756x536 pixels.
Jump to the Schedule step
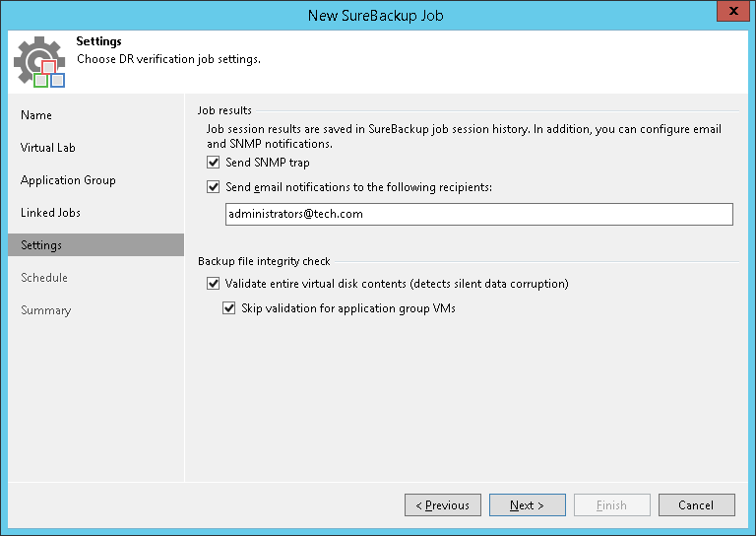[x=44, y=278]
